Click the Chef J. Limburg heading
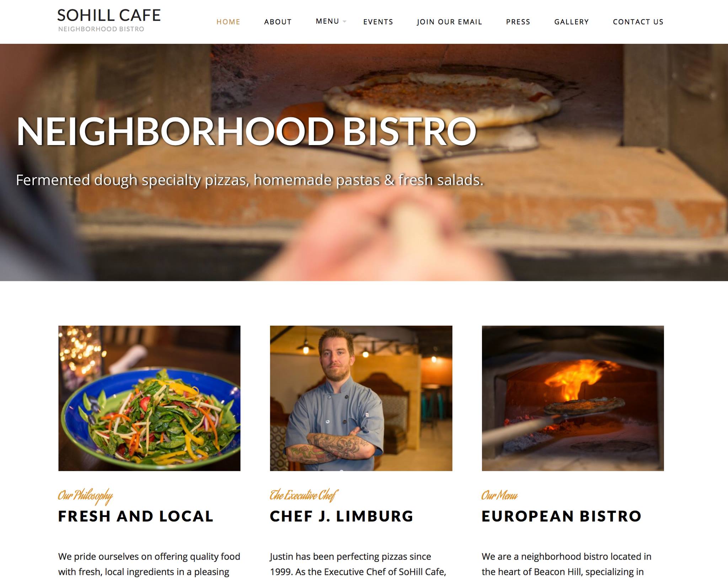This screenshot has width=728, height=581. click(x=342, y=516)
